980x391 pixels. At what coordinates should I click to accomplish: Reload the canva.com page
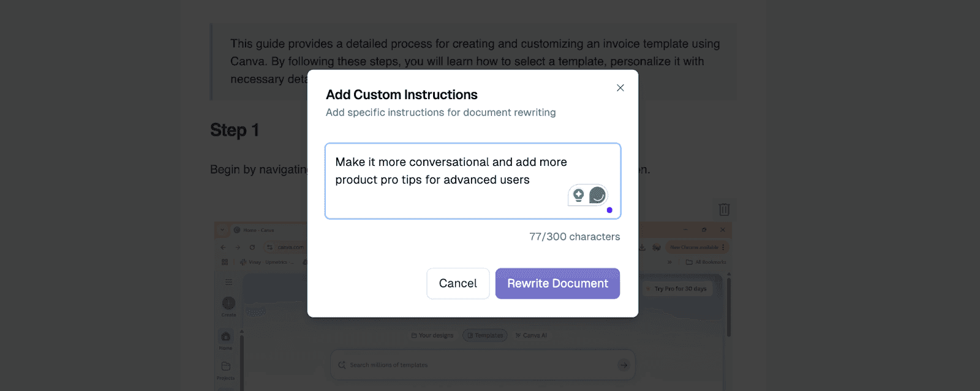click(x=252, y=247)
